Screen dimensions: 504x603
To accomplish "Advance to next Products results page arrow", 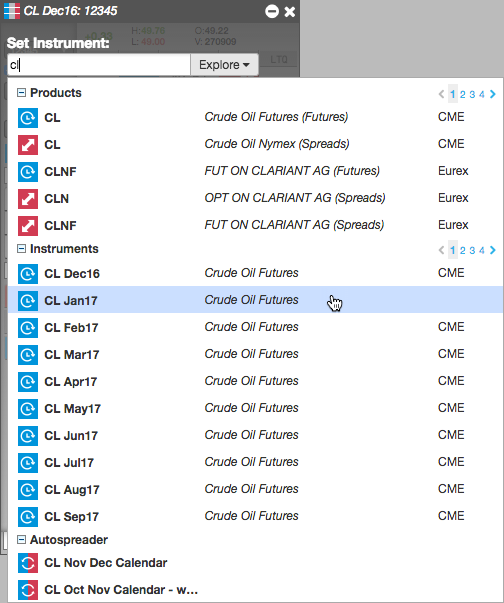I will tap(493, 94).
